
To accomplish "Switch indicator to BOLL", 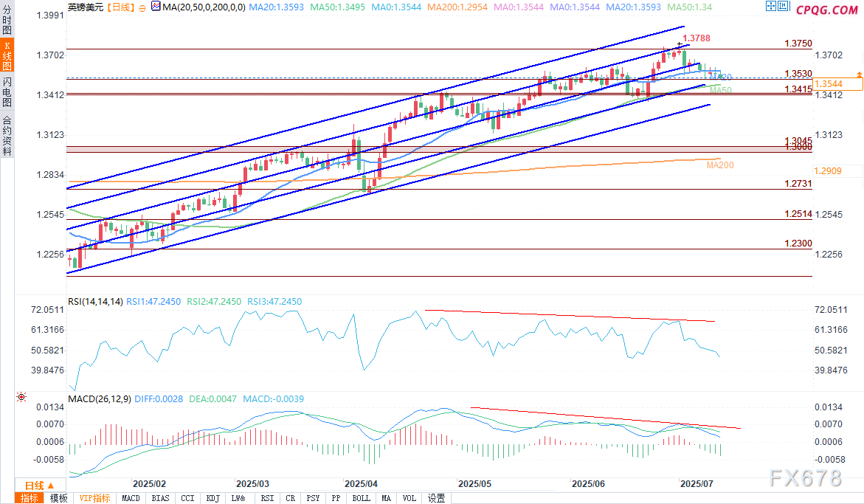I will point(362,498).
